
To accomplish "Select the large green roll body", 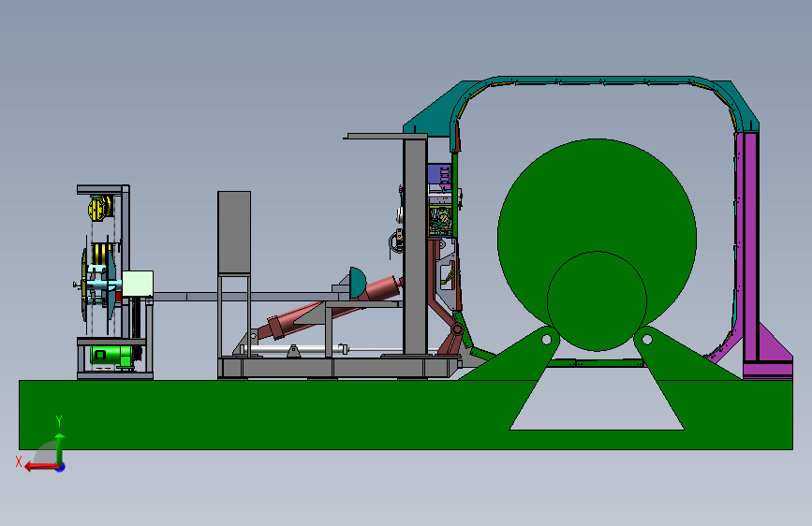I will pyautogui.click(x=597, y=207).
